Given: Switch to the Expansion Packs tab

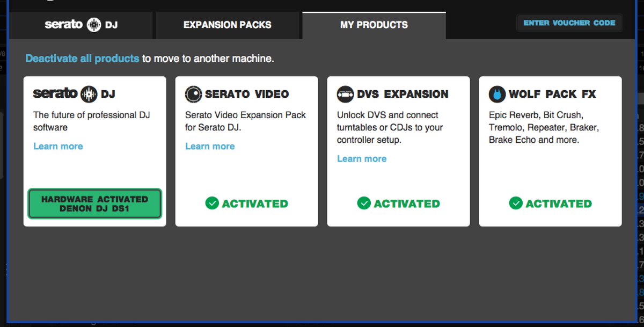Looking at the screenshot, I should pos(228,25).
